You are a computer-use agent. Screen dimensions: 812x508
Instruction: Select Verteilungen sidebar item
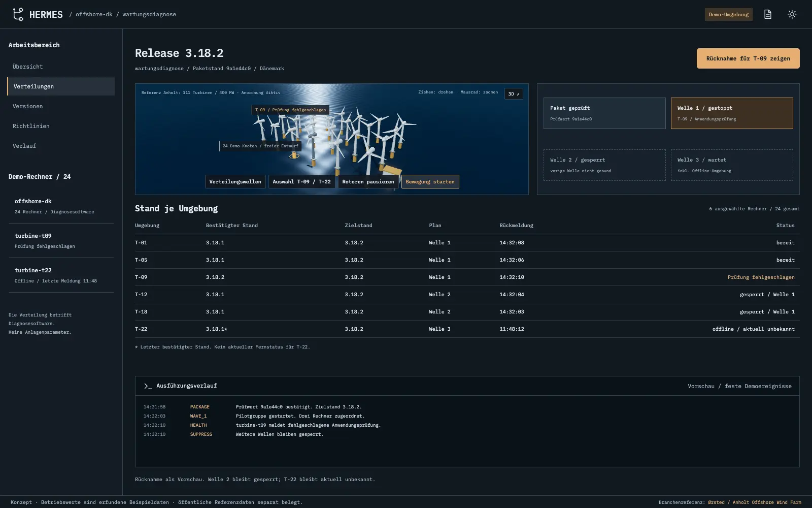click(x=61, y=86)
